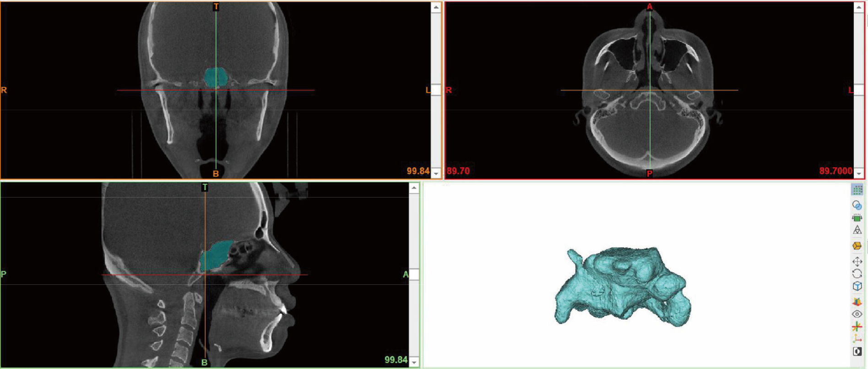Click the green A label in sagittal view
Screen dimensions: 868x369
click(405, 274)
